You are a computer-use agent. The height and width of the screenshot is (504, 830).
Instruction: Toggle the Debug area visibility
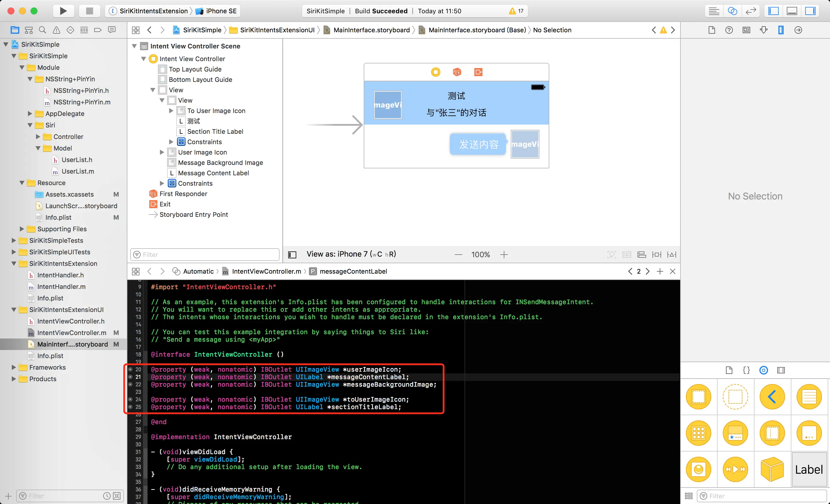(792, 11)
